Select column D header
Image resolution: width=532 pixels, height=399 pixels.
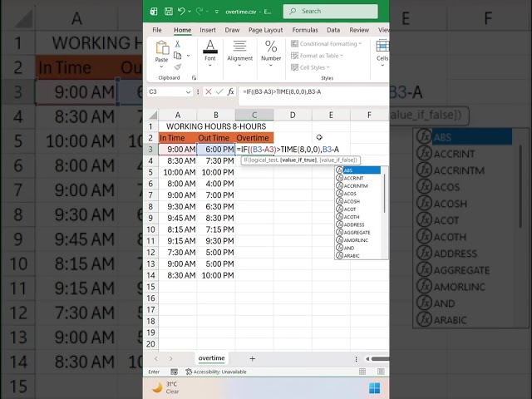coord(293,115)
